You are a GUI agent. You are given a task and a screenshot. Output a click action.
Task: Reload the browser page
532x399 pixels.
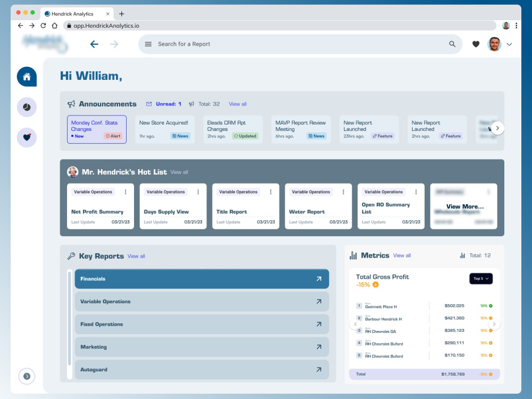click(x=43, y=26)
